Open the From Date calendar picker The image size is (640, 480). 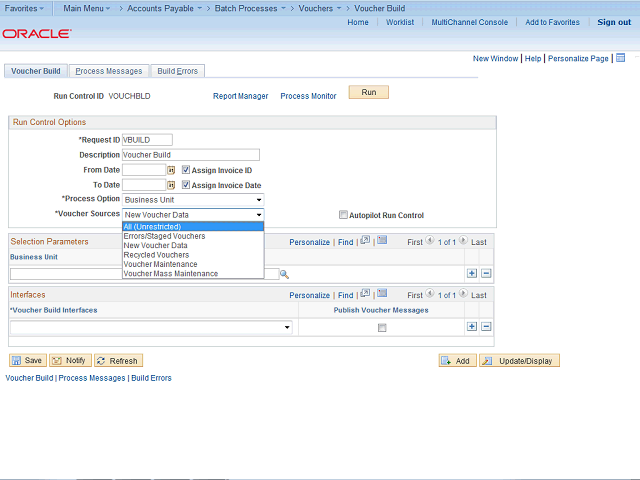coord(171,170)
